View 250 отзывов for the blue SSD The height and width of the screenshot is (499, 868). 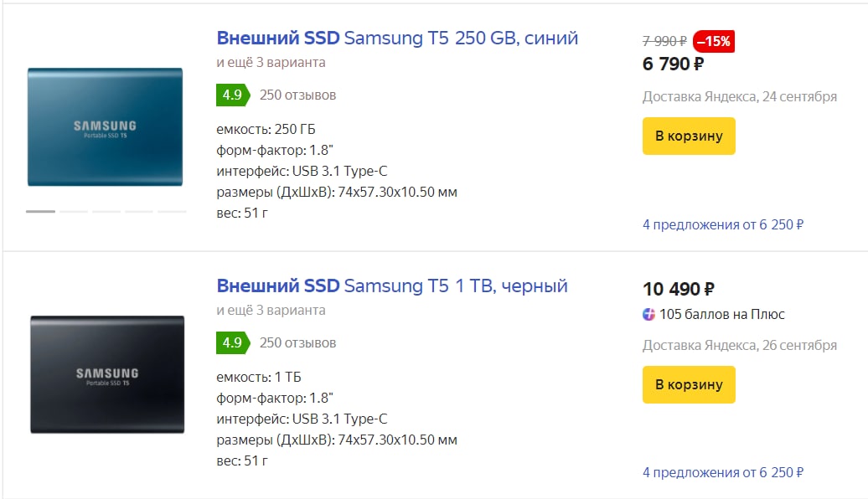pos(297,95)
